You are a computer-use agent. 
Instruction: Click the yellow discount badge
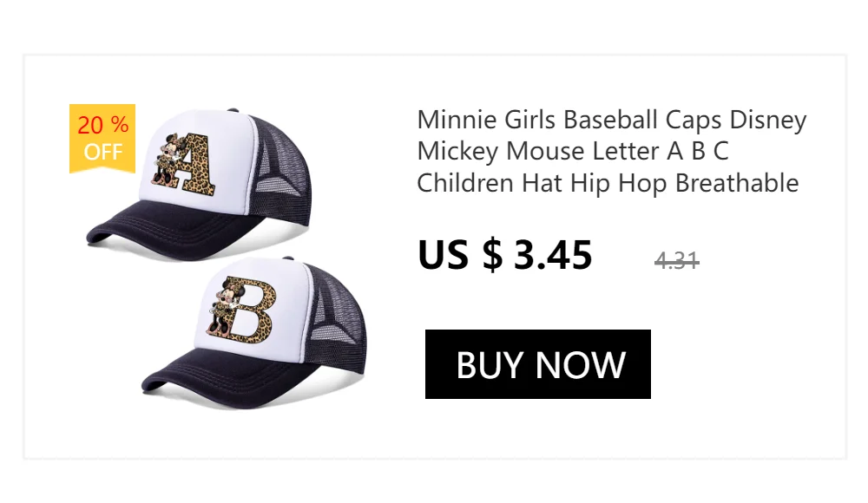[102, 138]
